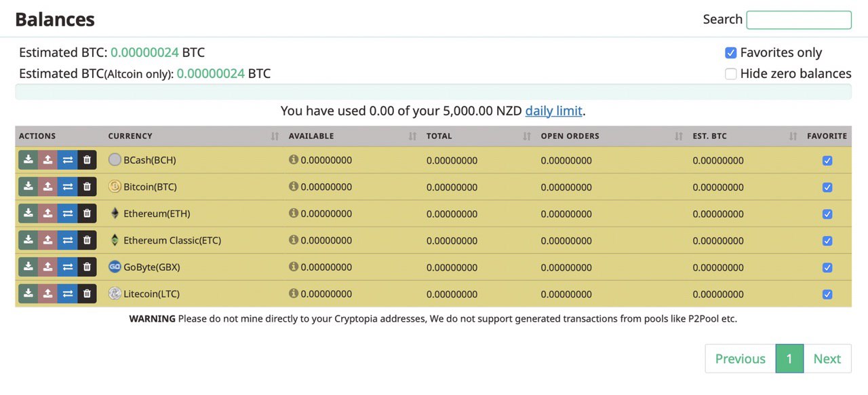This screenshot has width=868, height=395.
Task: Go to Next page
Action: pyautogui.click(x=827, y=358)
